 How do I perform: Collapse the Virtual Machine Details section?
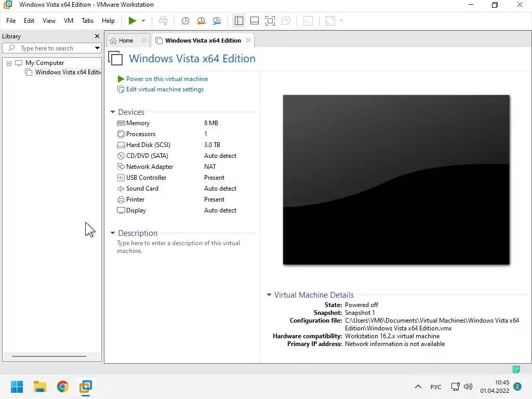[x=269, y=295]
